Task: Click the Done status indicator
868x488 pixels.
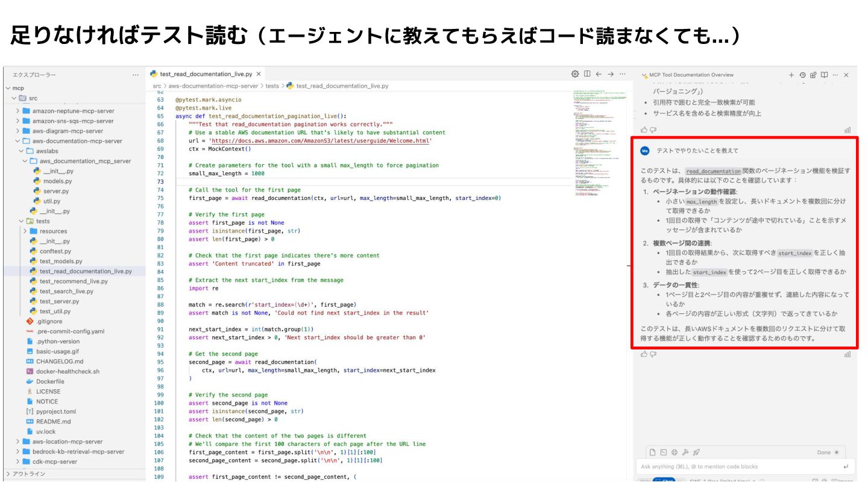Action: tap(828, 452)
